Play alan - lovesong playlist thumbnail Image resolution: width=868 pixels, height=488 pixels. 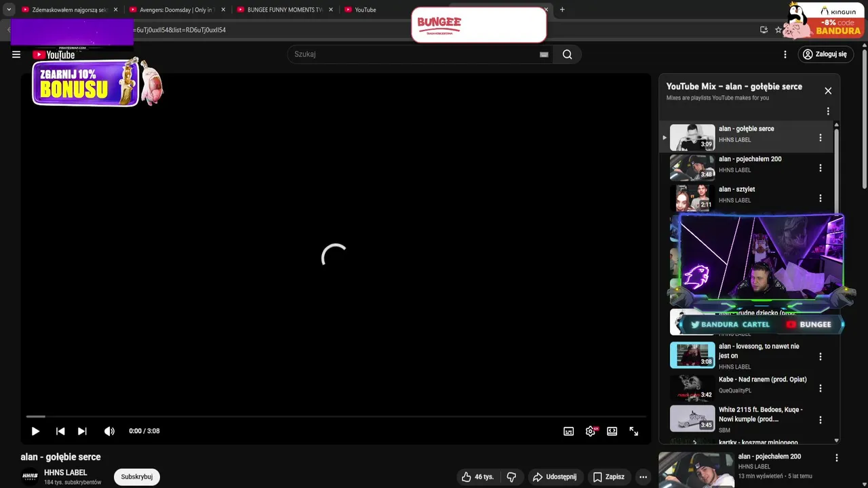coord(692,355)
